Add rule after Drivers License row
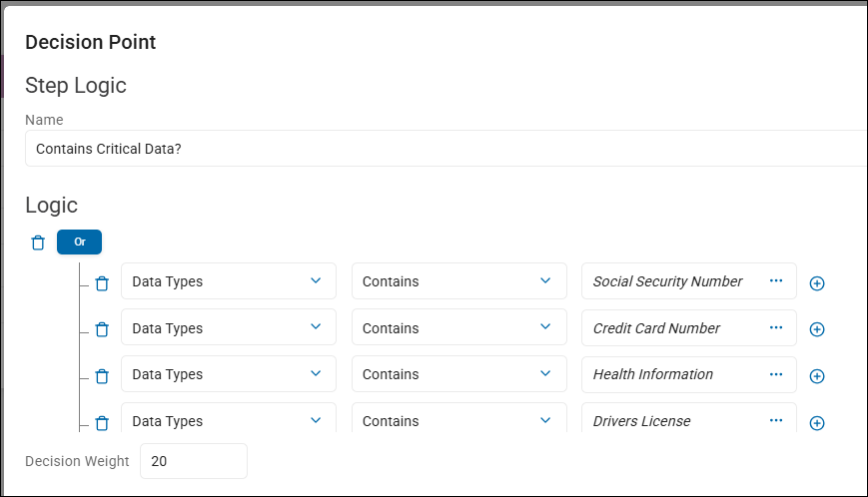The width and height of the screenshot is (868, 497). 816,423
